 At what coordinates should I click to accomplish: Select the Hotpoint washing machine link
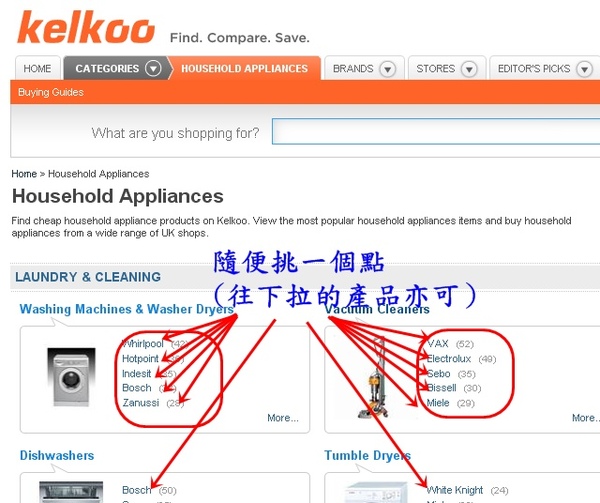140,359
